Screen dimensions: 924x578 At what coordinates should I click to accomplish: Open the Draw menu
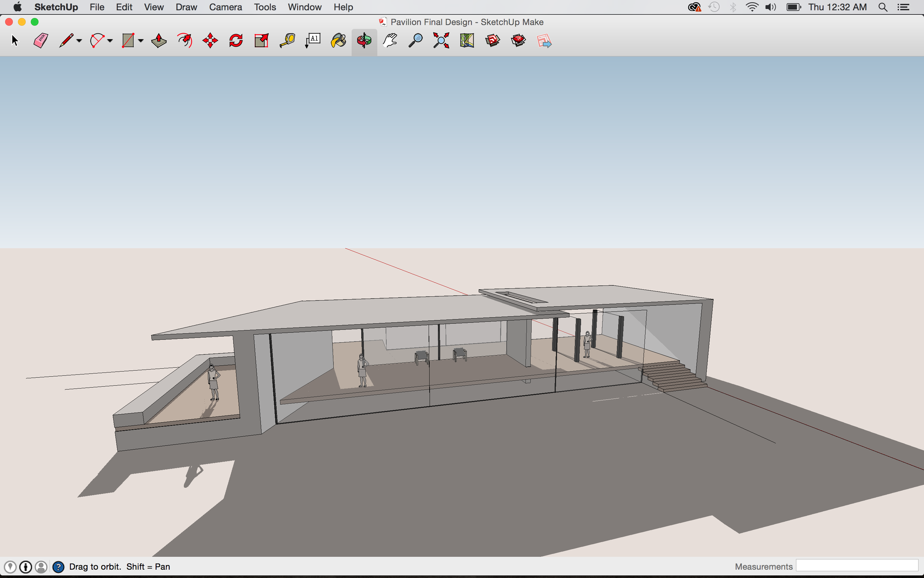point(186,7)
